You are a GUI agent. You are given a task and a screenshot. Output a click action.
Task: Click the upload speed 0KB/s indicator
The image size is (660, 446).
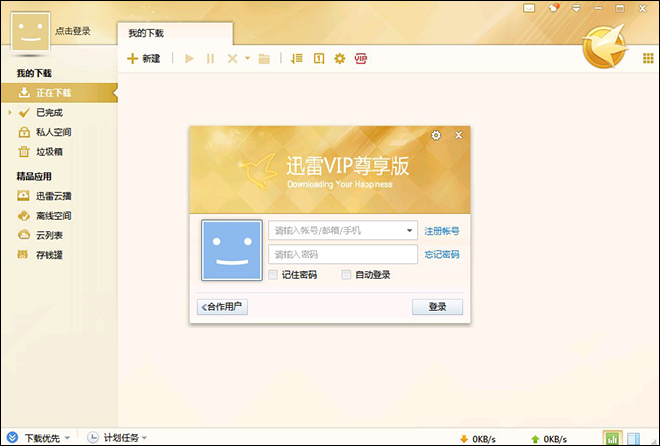(x=549, y=439)
